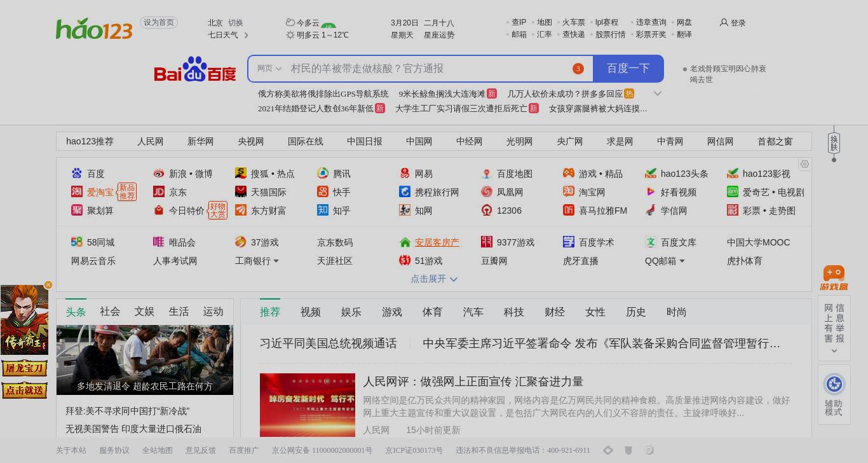Click the Tencent icon

pos(323,173)
